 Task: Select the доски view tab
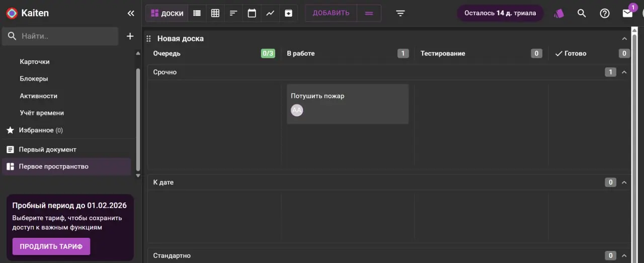167,13
